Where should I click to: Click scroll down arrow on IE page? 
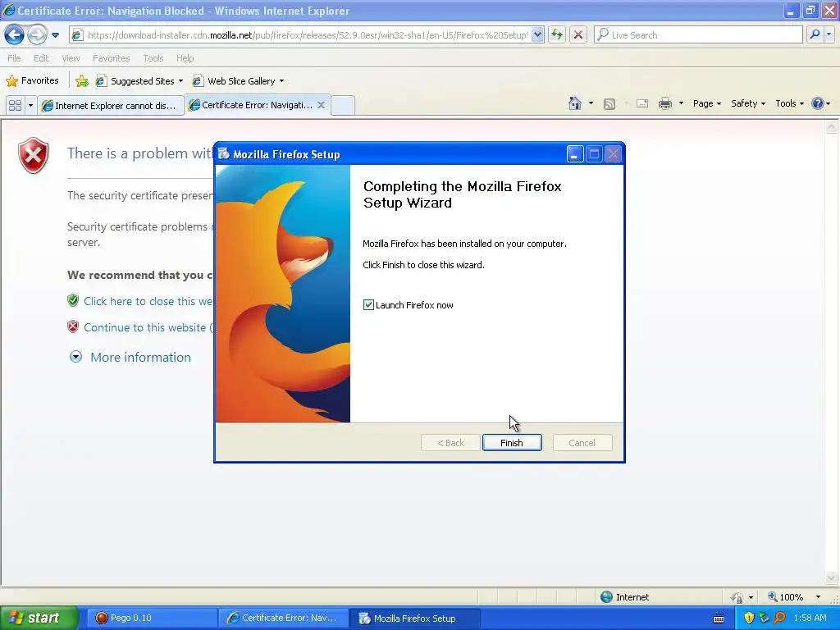pyautogui.click(x=832, y=577)
